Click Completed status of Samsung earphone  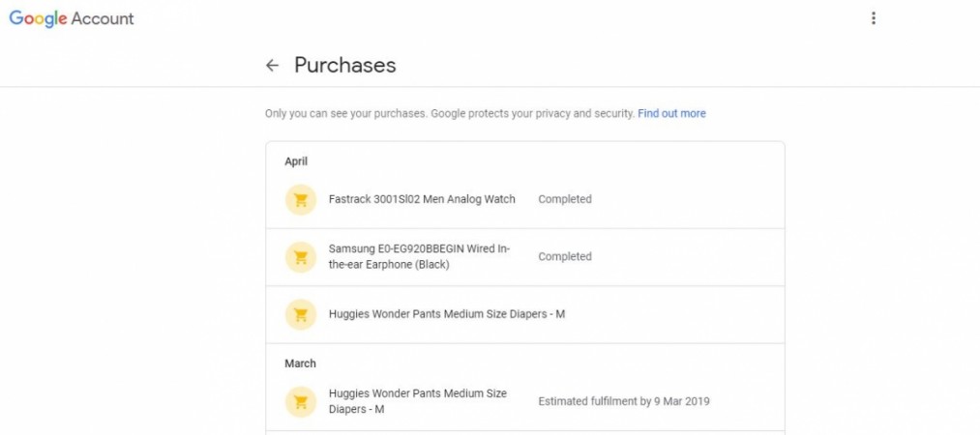565,256
